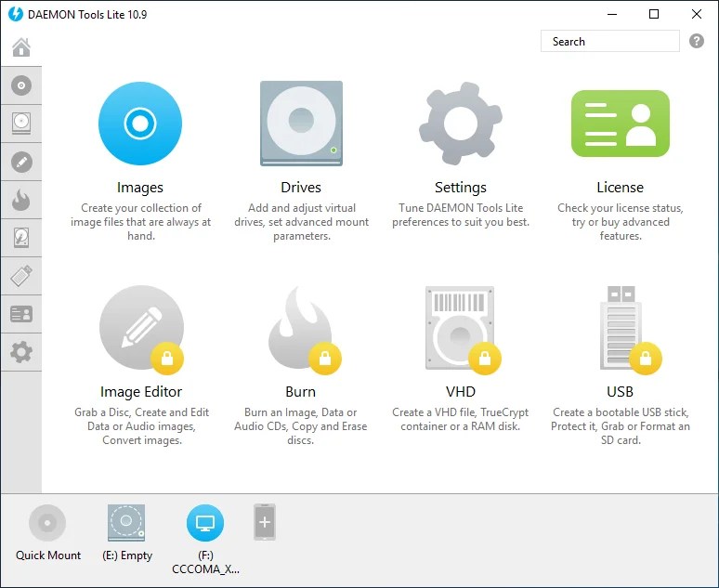Go to the Home sidebar icon

(21, 46)
